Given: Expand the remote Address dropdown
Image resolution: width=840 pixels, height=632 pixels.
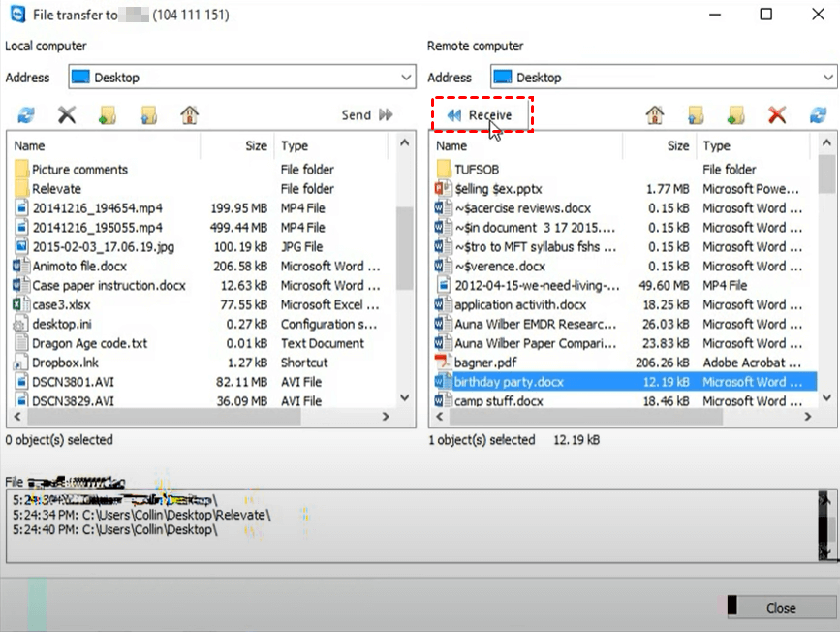Looking at the screenshot, I should click(x=828, y=78).
